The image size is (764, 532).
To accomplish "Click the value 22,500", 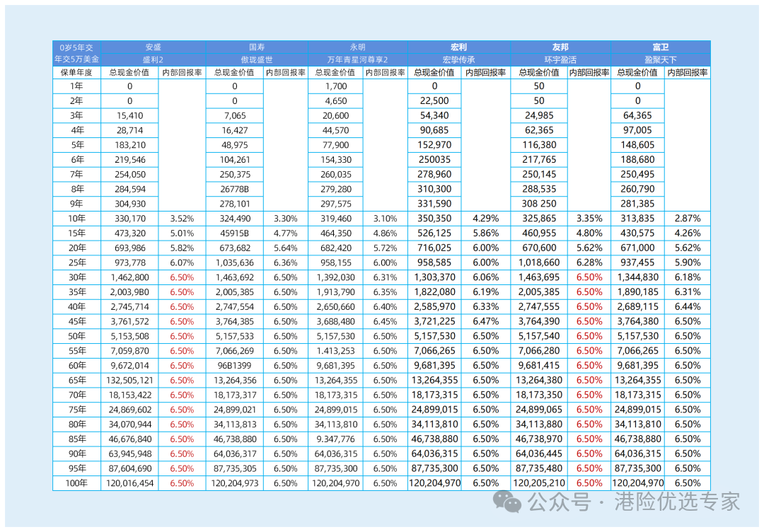I will tap(434, 101).
